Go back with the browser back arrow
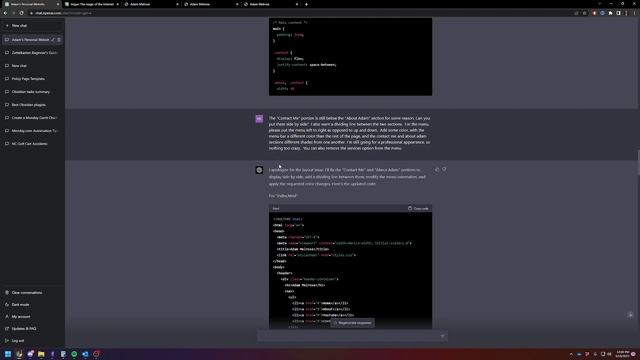 5,13
